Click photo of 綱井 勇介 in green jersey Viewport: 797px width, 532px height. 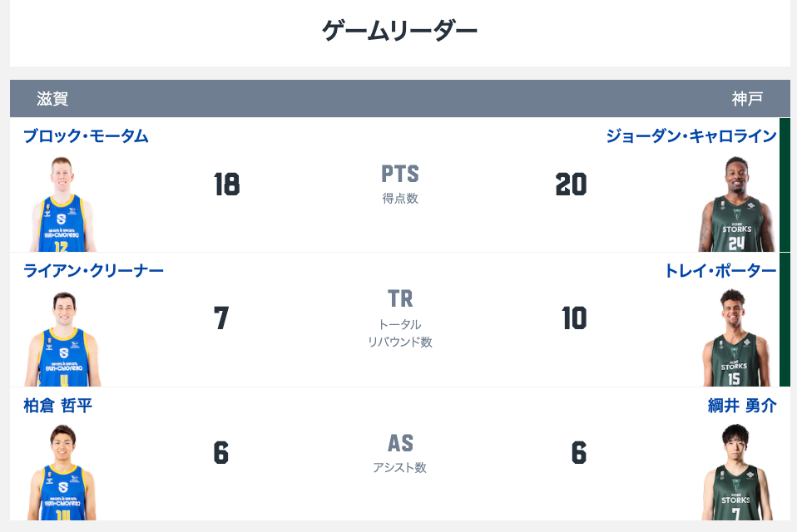737,472
